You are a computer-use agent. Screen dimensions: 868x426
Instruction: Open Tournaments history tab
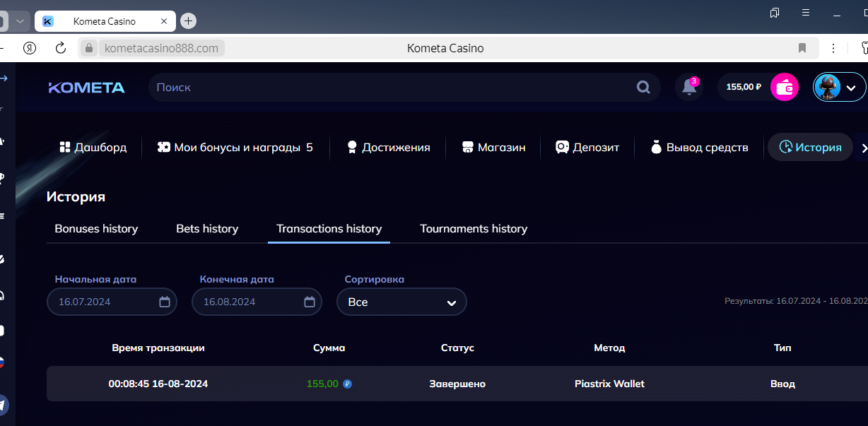[x=474, y=229]
